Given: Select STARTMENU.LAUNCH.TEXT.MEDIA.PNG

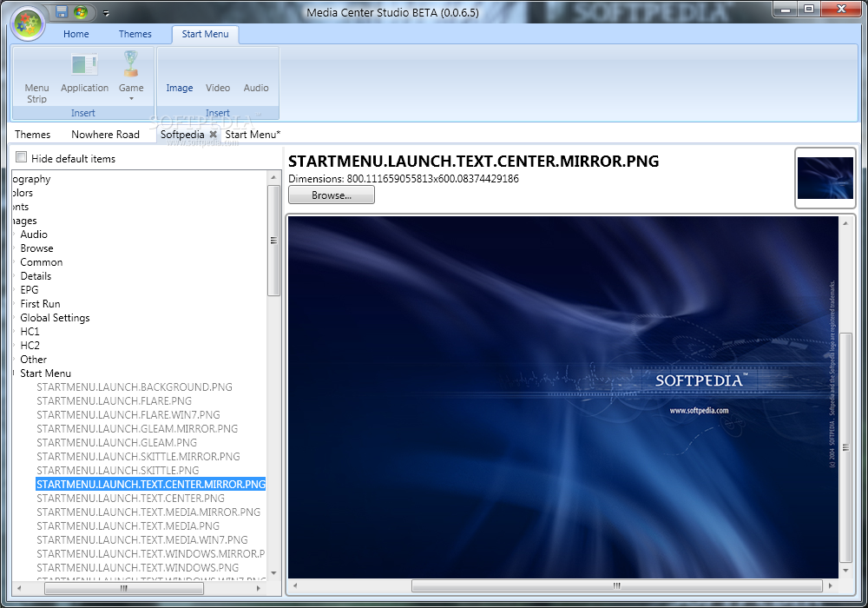Looking at the screenshot, I should pyautogui.click(x=128, y=526).
